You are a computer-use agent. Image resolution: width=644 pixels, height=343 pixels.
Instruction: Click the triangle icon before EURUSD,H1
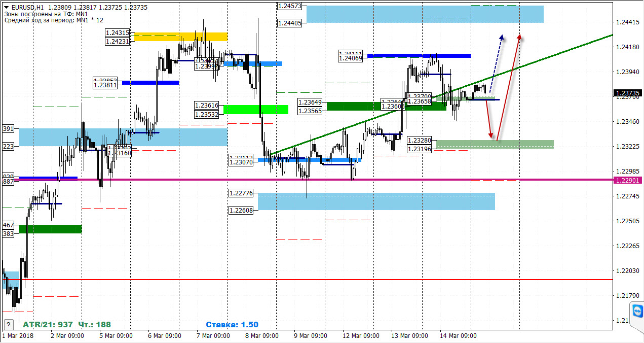point(6,8)
